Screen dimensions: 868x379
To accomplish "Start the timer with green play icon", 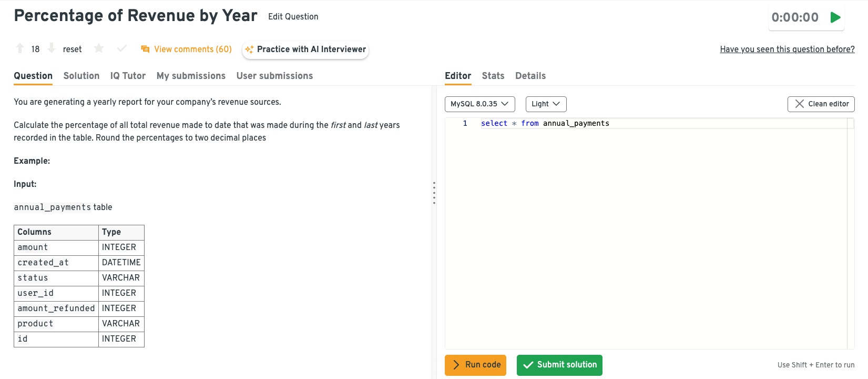I will tap(835, 17).
